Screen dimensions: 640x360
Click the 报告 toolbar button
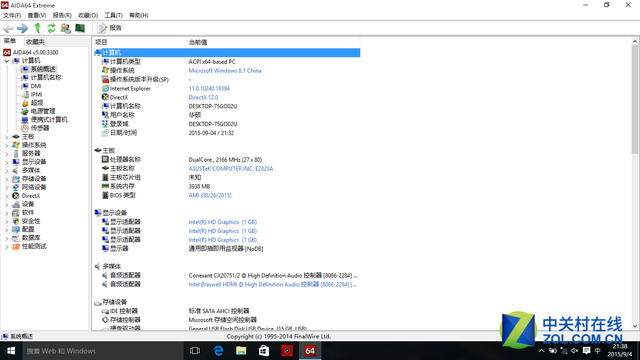[110, 28]
